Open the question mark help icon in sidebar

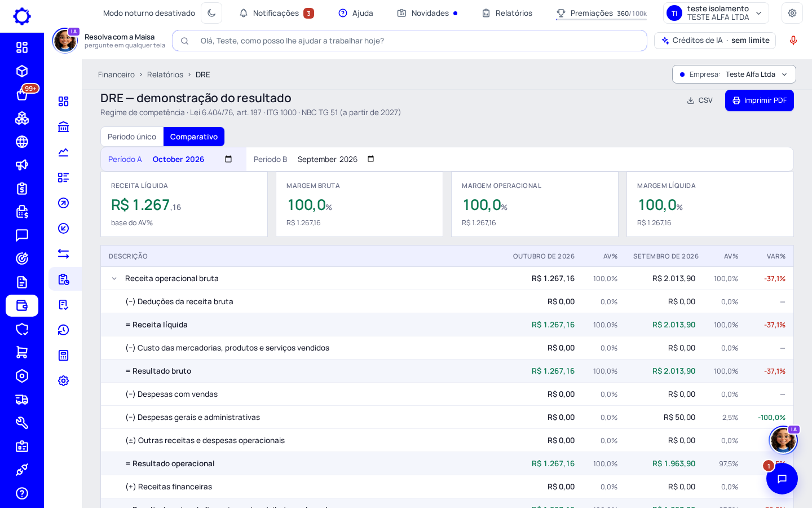pos(22,493)
